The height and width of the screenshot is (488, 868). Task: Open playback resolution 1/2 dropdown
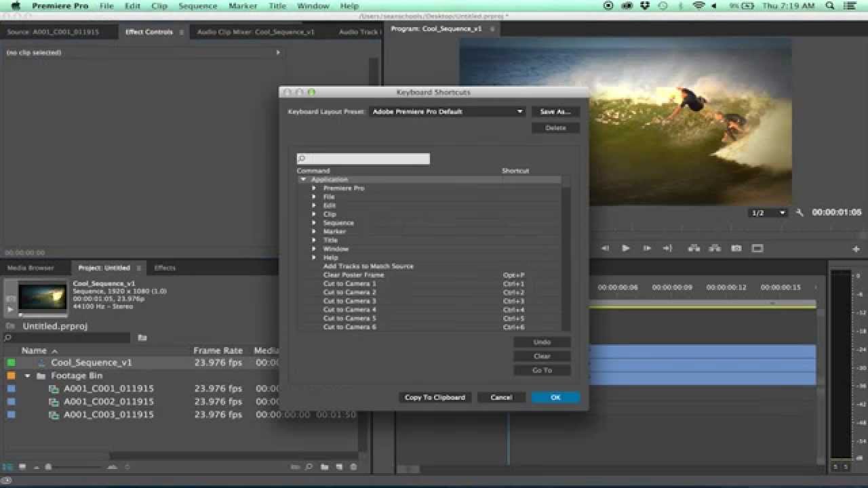[768, 213]
